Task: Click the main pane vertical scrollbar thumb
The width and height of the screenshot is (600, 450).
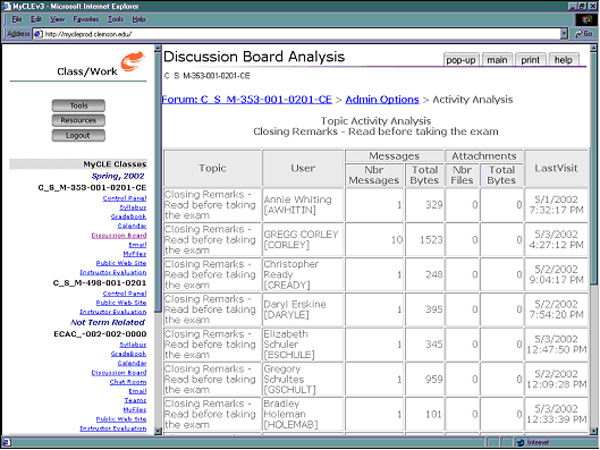Action: click(x=593, y=168)
